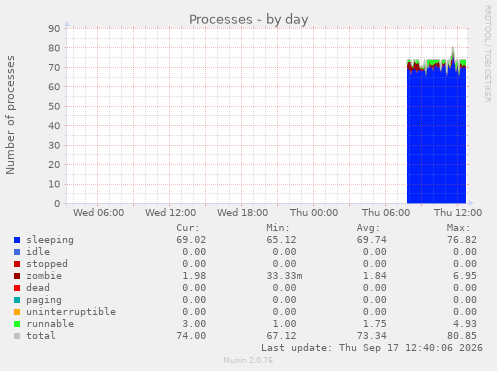The height and width of the screenshot is (371, 497).
Task: Click the 'stopped' legend label
Action: [47, 264]
